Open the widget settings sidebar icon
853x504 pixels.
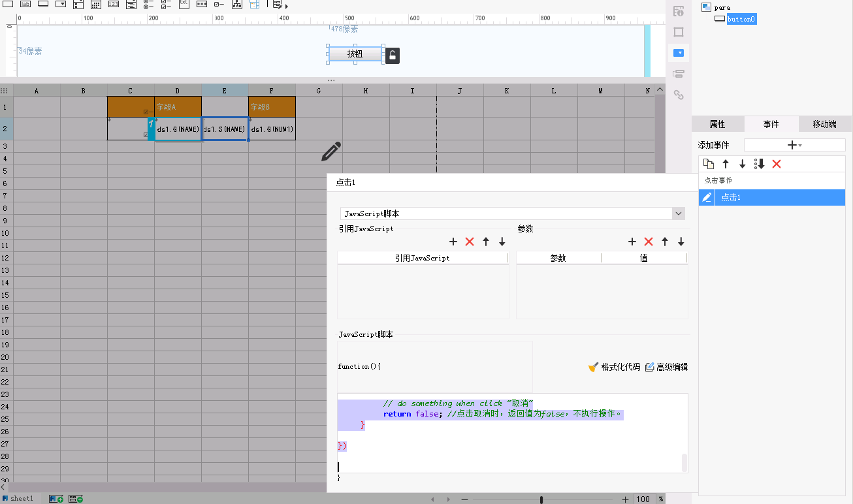[x=679, y=53]
